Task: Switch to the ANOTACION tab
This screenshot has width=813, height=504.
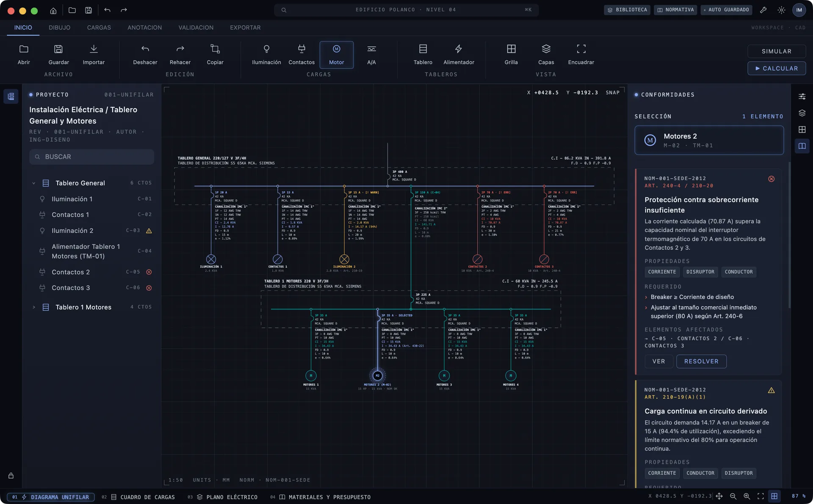Action: [x=145, y=28]
